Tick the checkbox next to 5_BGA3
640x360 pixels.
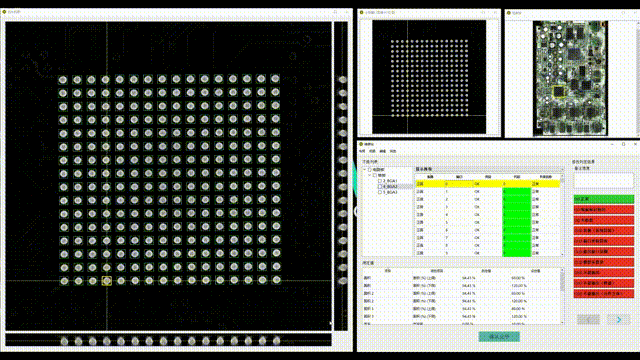tap(380, 192)
